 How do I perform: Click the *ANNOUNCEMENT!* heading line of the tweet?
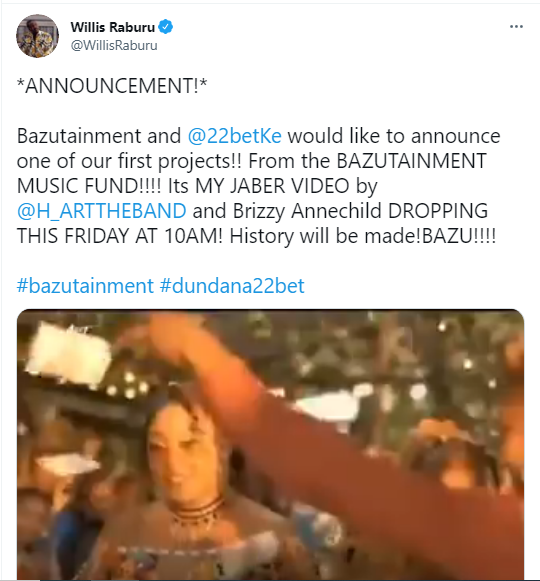coord(112,86)
